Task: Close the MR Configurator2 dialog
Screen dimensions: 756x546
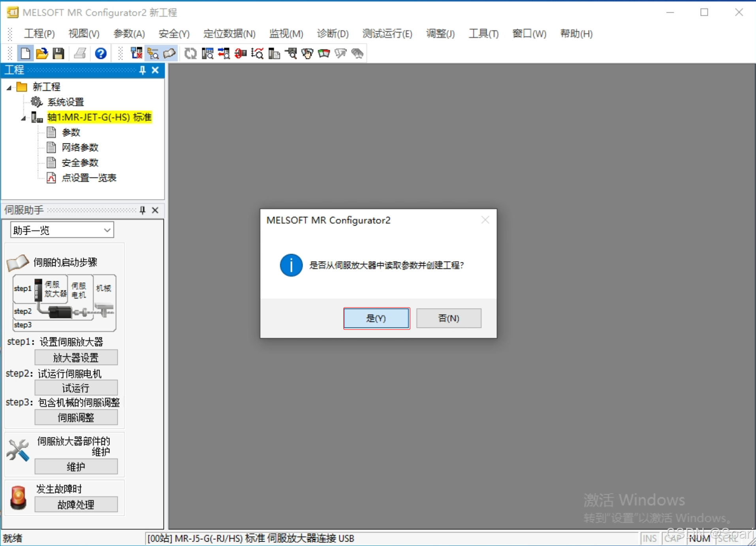Action: 485,220
